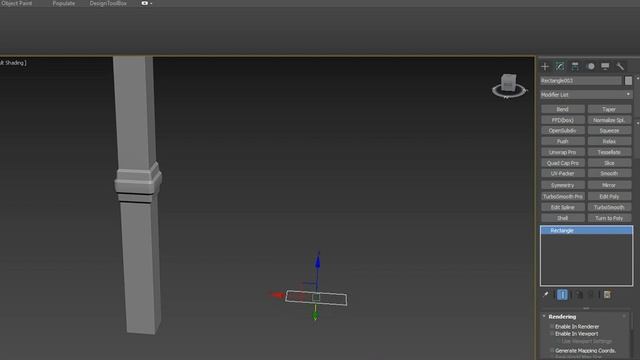Select the gray column object in viewport
The width and height of the screenshot is (640, 360).
point(138,195)
